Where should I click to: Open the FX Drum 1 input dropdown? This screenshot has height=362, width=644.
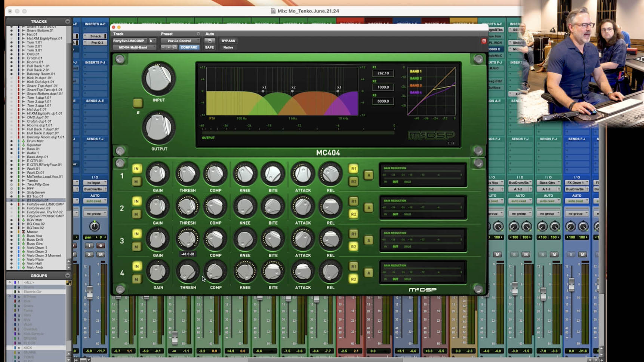(577, 182)
